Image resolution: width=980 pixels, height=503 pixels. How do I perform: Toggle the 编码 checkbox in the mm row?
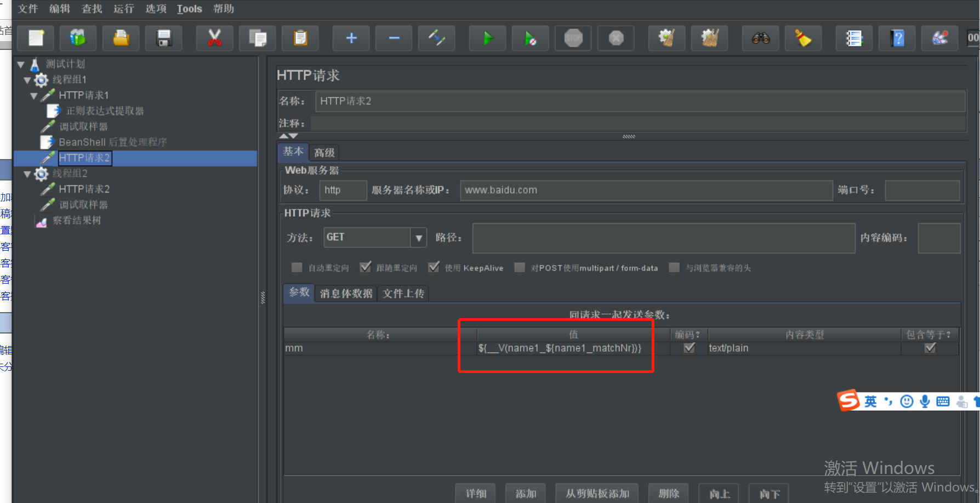pyautogui.click(x=690, y=348)
